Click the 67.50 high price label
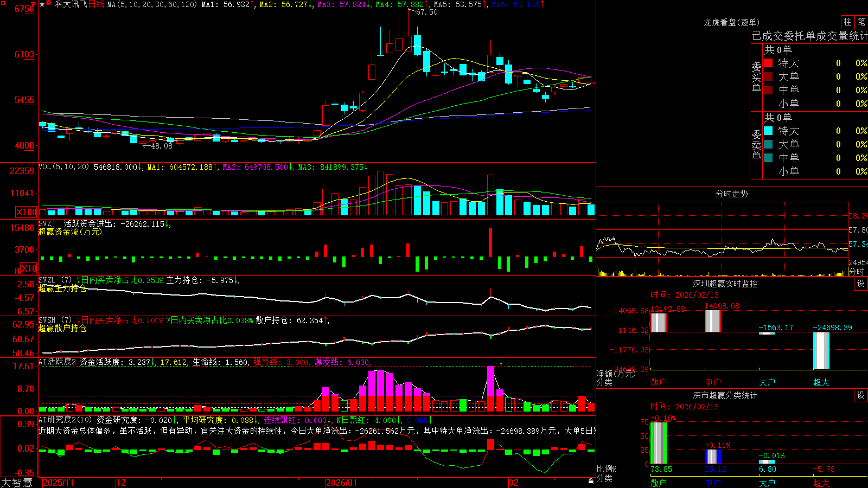 pyautogui.click(x=427, y=12)
